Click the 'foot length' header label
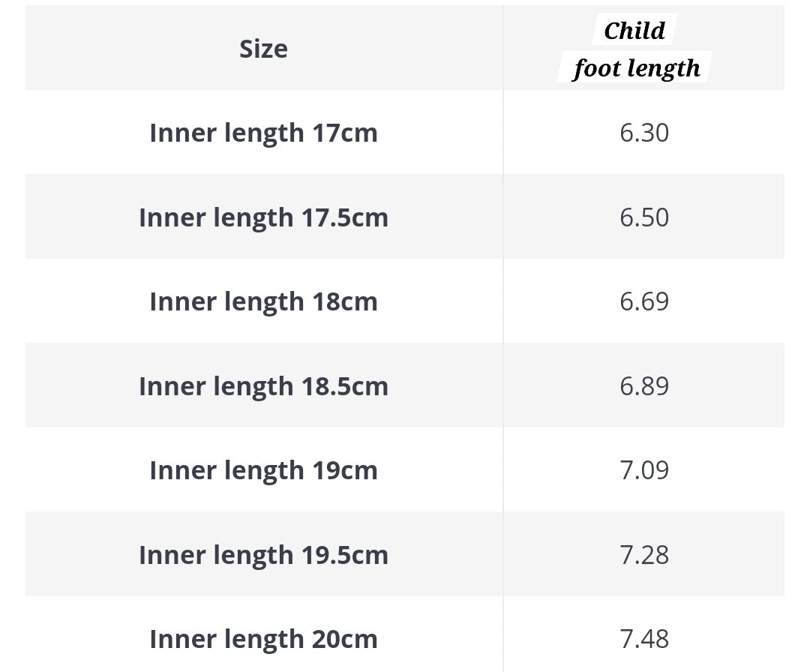Image resolution: width=810 pixels, height=672 pixels. [x=637, y=68]
